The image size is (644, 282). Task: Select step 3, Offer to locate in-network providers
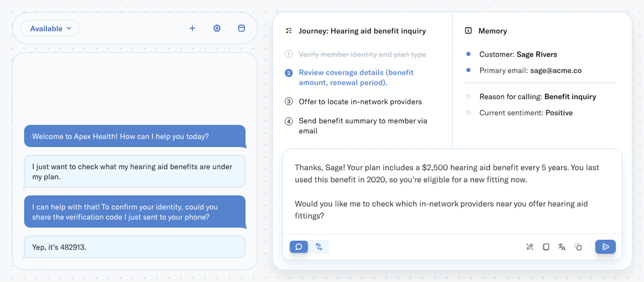(x=360, y=102)
